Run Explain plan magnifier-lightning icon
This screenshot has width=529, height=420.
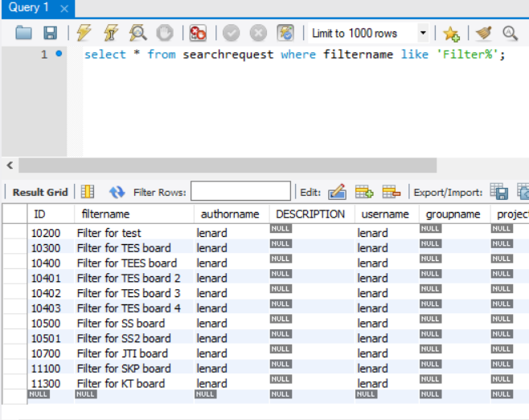[137, 33]
